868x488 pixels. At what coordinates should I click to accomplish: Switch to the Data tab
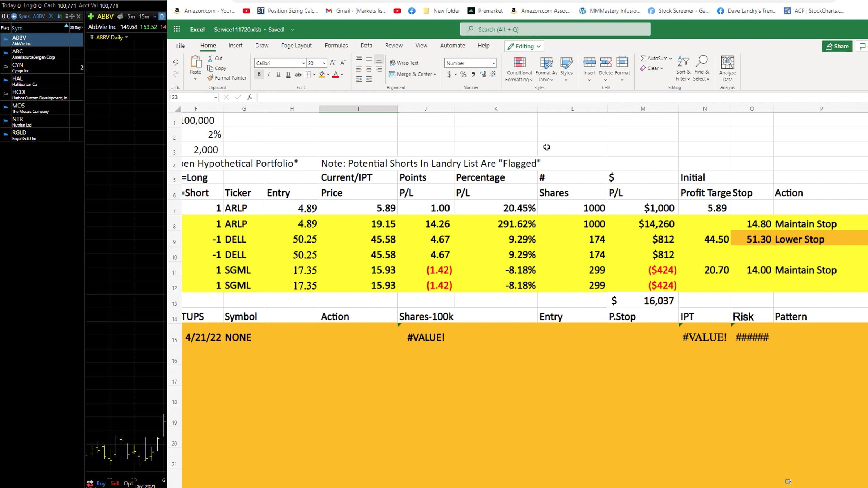(366, 46)
